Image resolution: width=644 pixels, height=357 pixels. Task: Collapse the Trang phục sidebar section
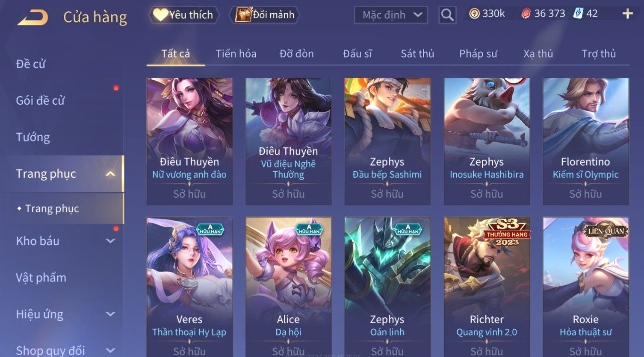[110, 174]
